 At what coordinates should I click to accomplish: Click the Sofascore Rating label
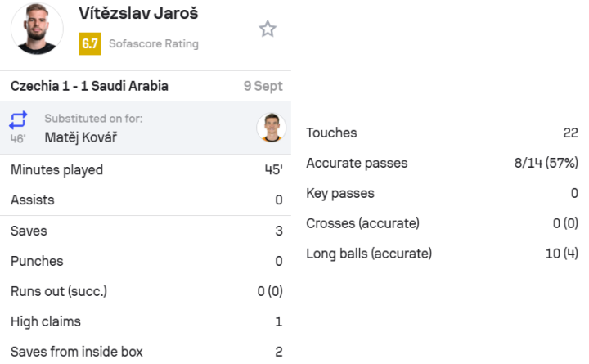tap(154, 44)
